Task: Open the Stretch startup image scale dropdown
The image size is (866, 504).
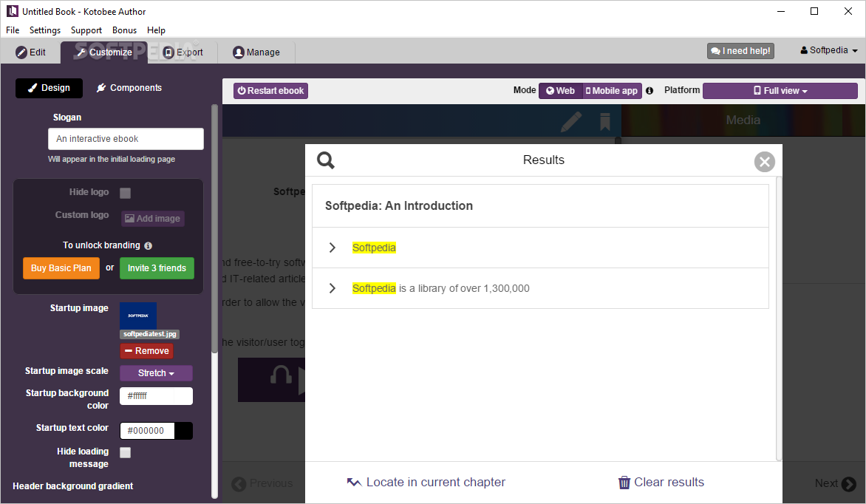Action: tap(157, 373)
